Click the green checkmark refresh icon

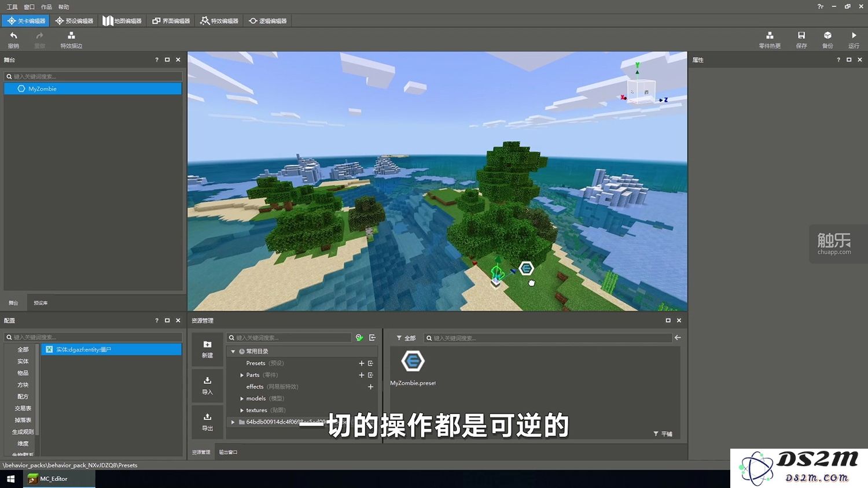pyautogui.click(x=359, y=338)
